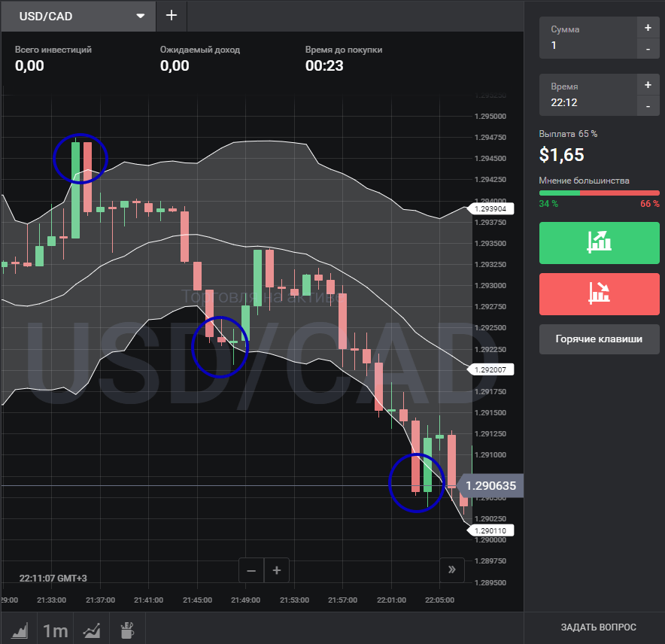The width and height of the screenshot is (665, 644).
Task: Zoom out the chart with minus button
Action: (x=251, y=570)
